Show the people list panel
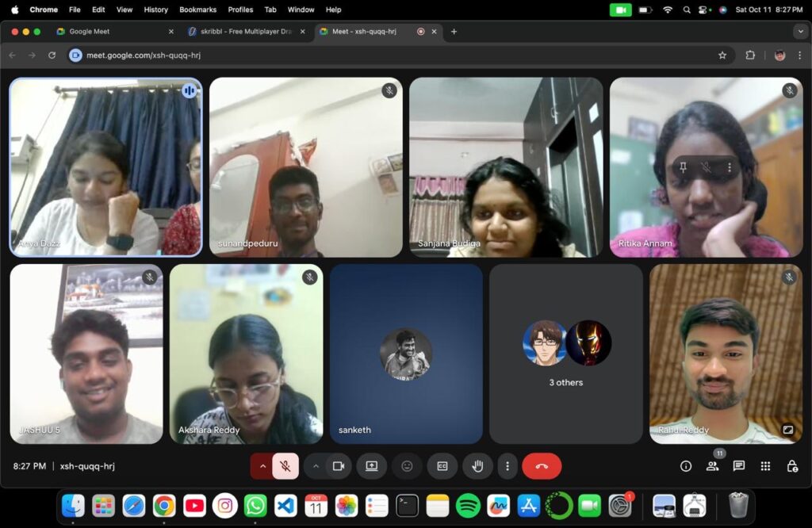 tap(712, 466)
